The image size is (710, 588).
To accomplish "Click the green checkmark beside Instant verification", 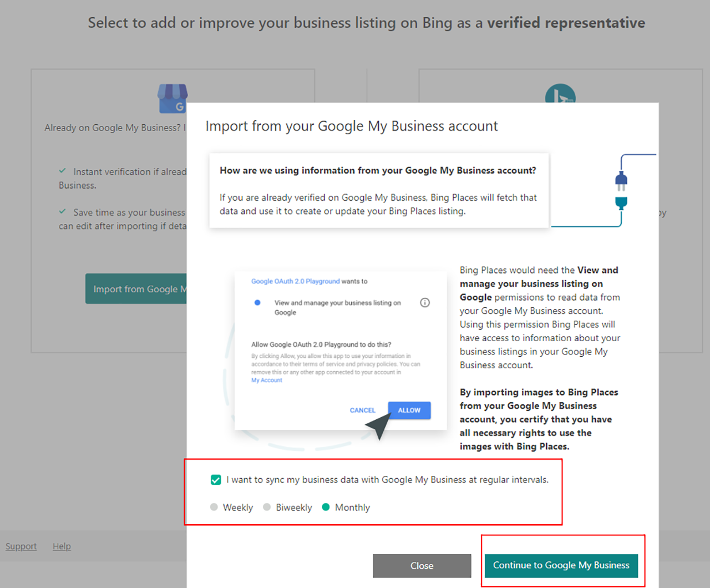I will (x=63, y=171).
